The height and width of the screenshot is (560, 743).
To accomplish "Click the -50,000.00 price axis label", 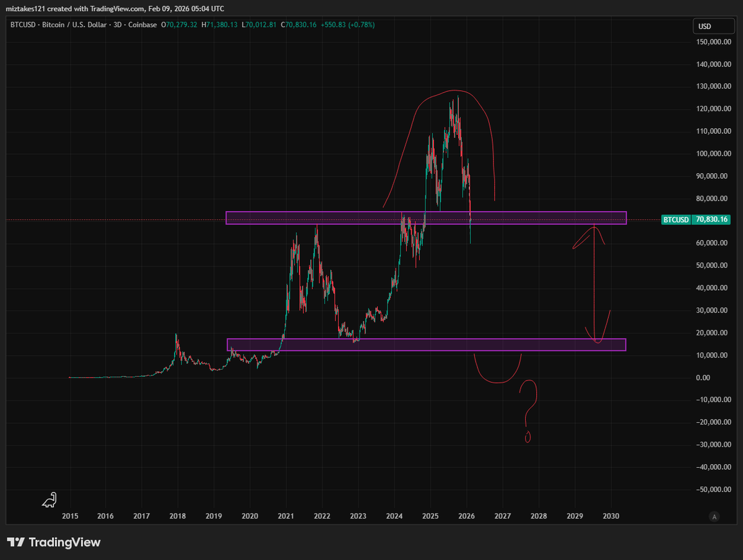I will click(714, 489).
